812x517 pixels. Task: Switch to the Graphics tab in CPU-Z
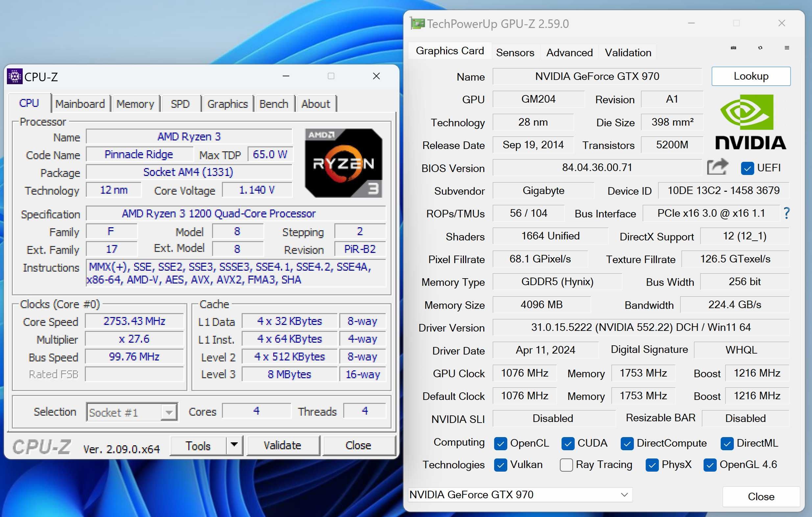point(227,104)
